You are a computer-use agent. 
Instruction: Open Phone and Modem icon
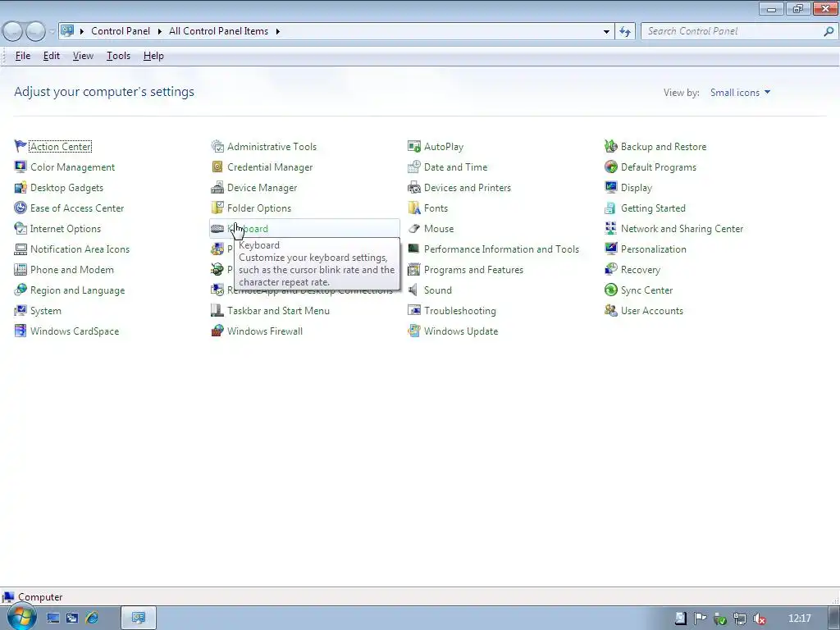coord(21,269)
